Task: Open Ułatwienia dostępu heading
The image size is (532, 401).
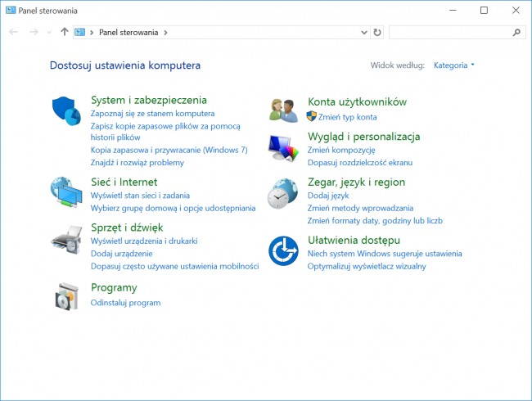Action: pos(354,241)
